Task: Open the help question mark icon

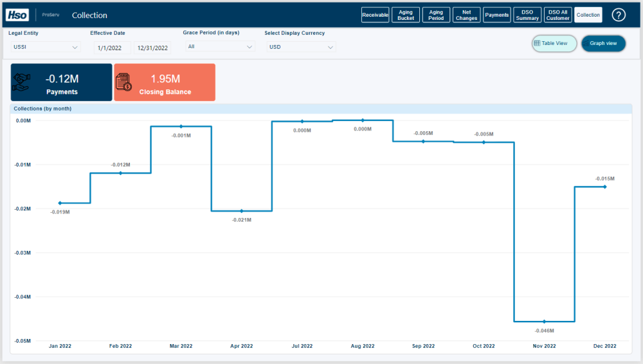Action: tap(619, 15)
